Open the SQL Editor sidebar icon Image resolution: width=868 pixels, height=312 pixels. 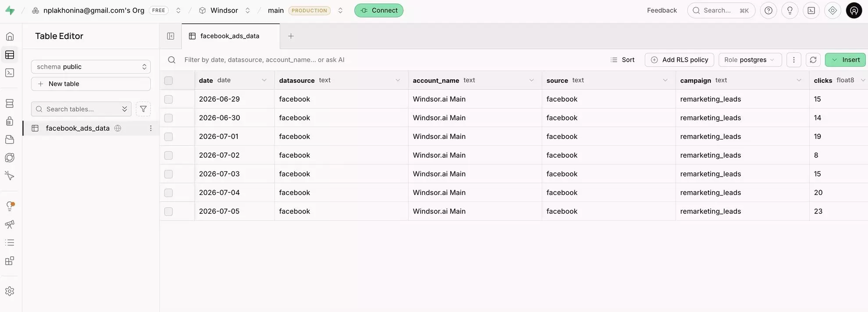pos(10,73)
